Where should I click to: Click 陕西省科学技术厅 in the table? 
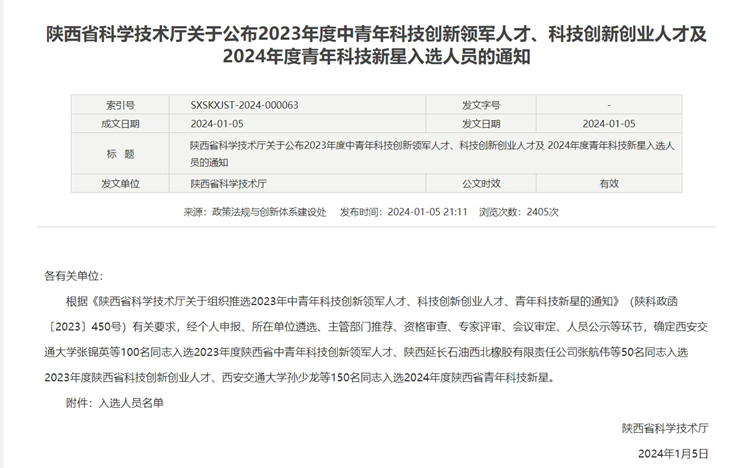pyautogui.click(x=229, y=183)
